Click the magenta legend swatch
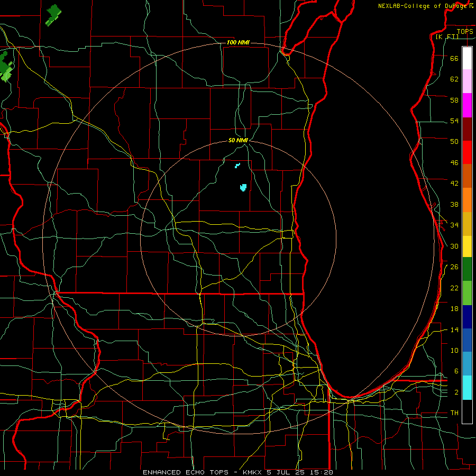 tap(467, 105)
